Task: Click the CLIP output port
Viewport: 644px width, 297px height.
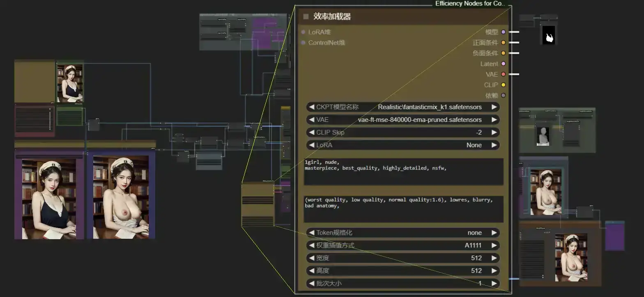Action: point(503,85)
